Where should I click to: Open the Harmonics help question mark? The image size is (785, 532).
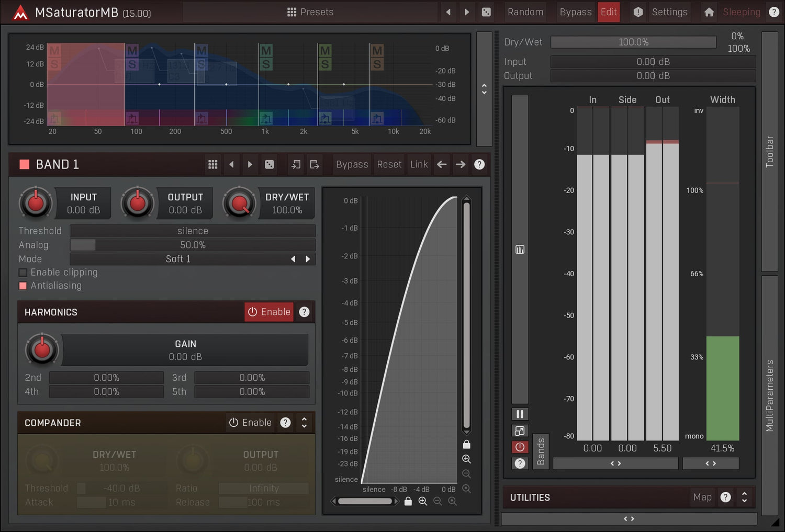tap(304, 312)
